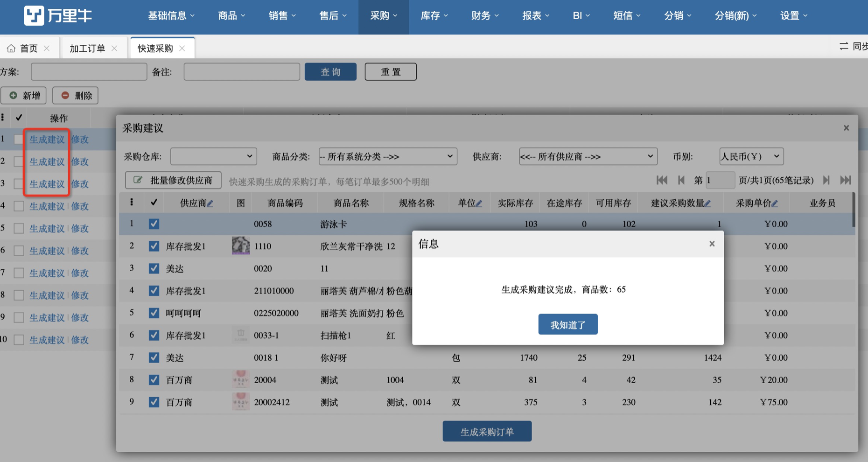Click the 查询 button

330,72
